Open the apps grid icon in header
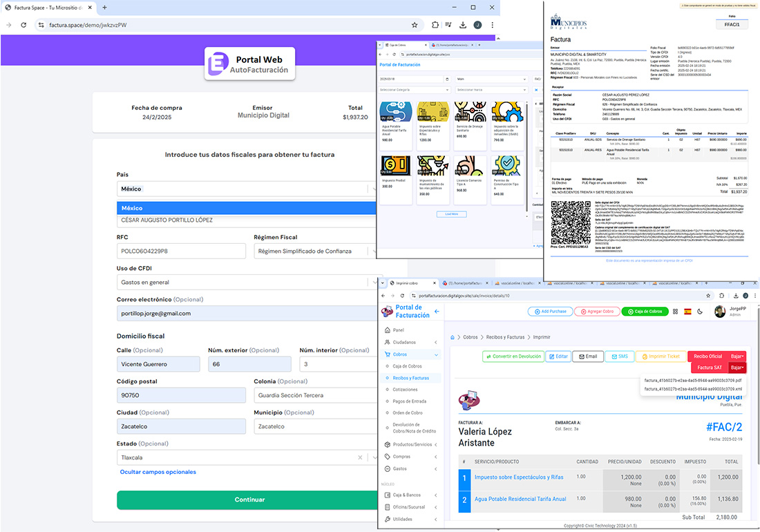The height and width of the screenshot is (532, 760). pos(675,312)
